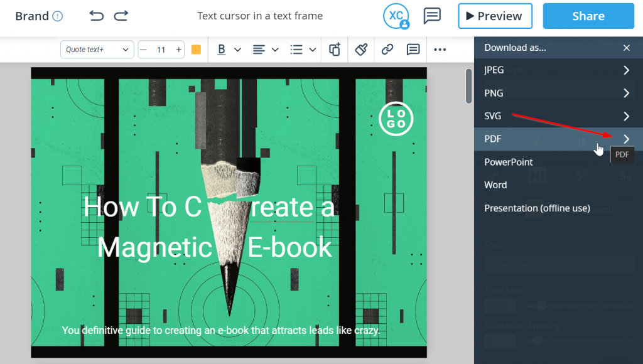643x364 pixels.
Task: Open Preview mode
Action: click(x=495, y=16)
